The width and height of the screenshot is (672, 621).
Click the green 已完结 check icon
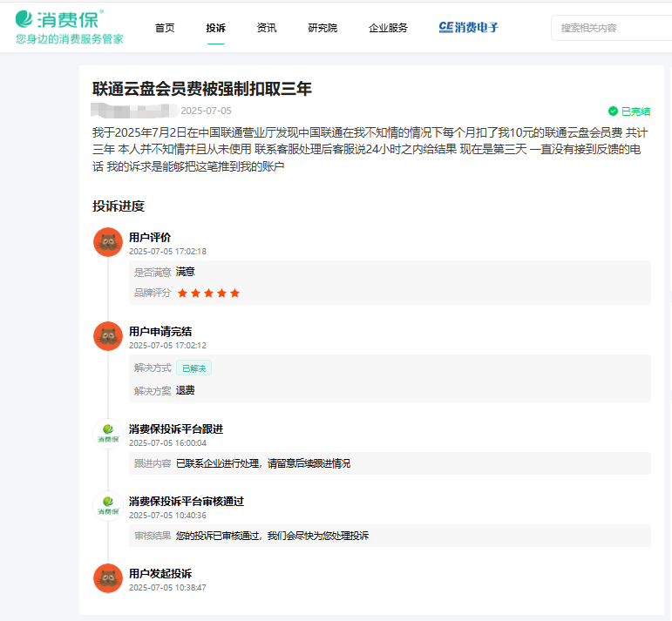[613, 111]
